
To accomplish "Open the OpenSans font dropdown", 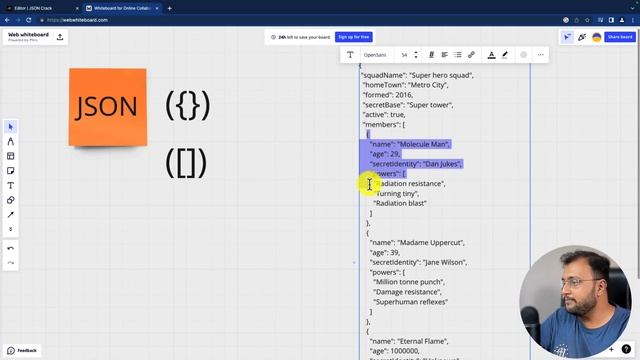I will click(375, 55).
